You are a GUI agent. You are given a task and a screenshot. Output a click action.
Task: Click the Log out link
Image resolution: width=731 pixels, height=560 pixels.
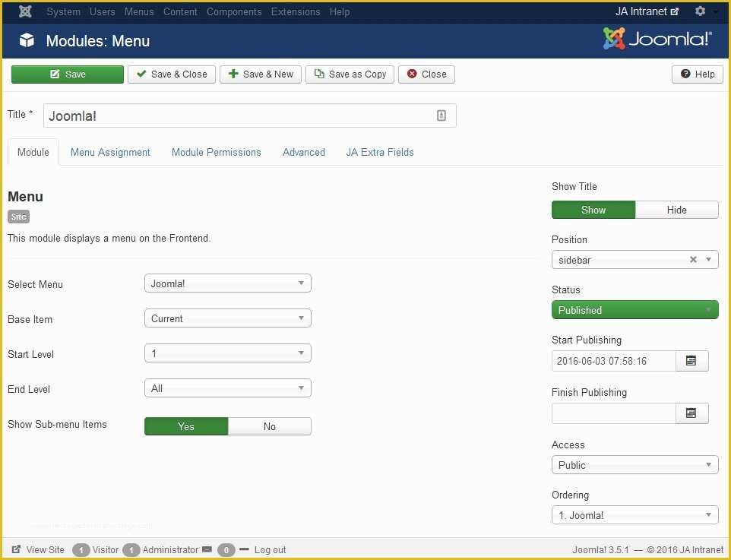point(270,549)
